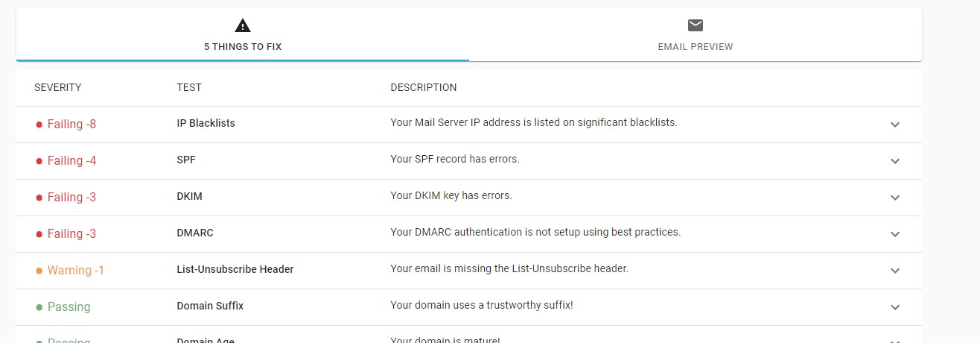Screen dimensions: 980x343
Task: Click the DMARC best practices description text
Action: pos(535,232)
